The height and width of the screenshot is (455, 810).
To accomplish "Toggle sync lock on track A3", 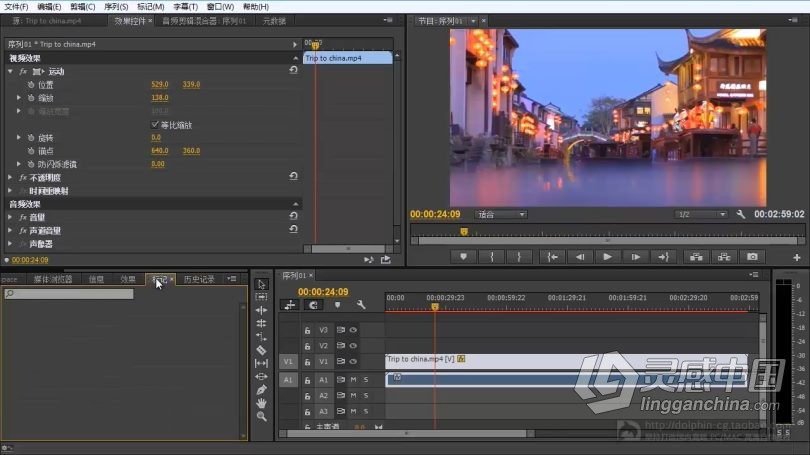I will pyautogui.click(x=341, y=411).
